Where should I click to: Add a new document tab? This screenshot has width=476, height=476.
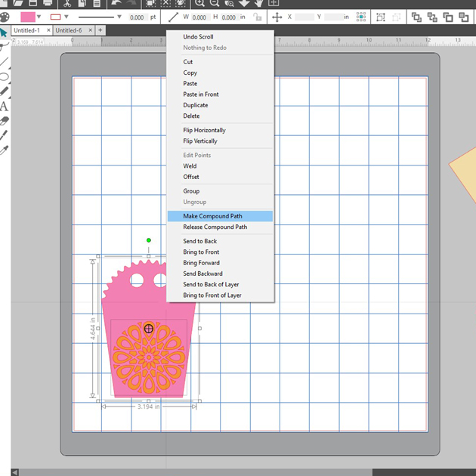(100, 30)
